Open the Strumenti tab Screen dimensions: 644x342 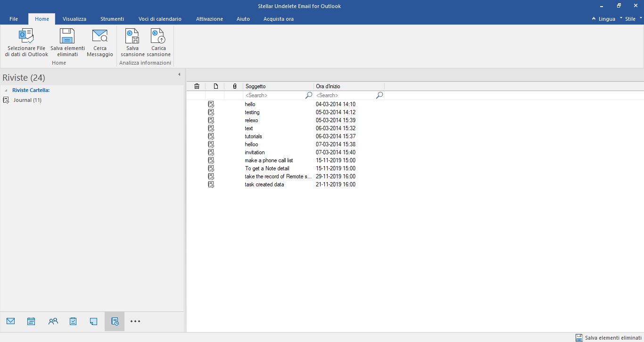(112, 19)
